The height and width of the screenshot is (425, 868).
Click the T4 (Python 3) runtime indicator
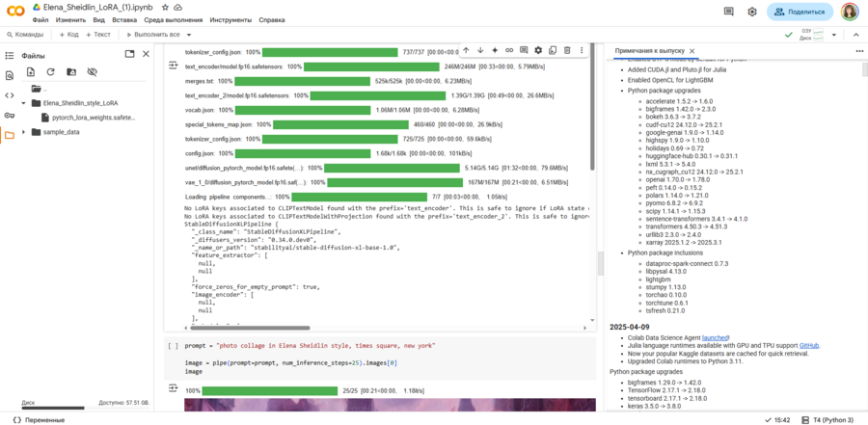[x=828, y=420]
